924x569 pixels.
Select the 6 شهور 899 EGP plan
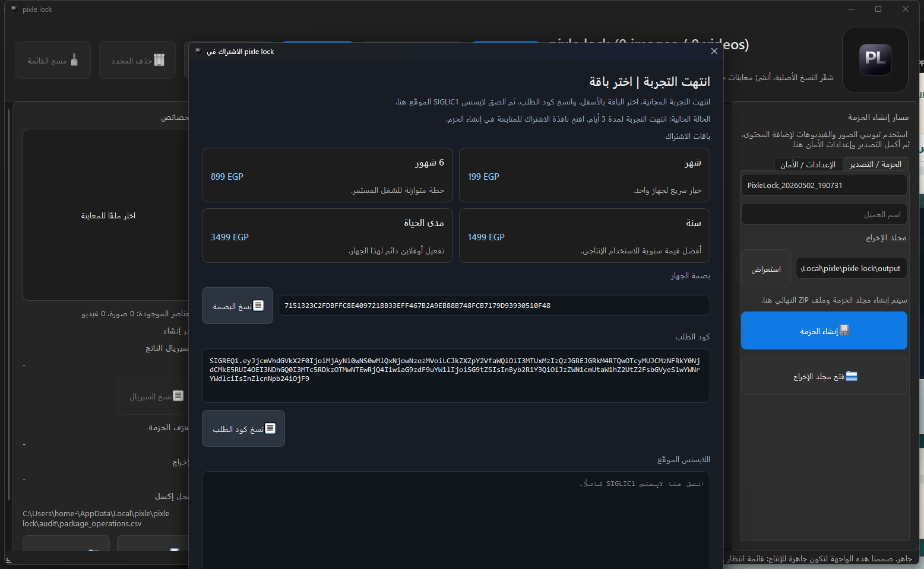327,176
